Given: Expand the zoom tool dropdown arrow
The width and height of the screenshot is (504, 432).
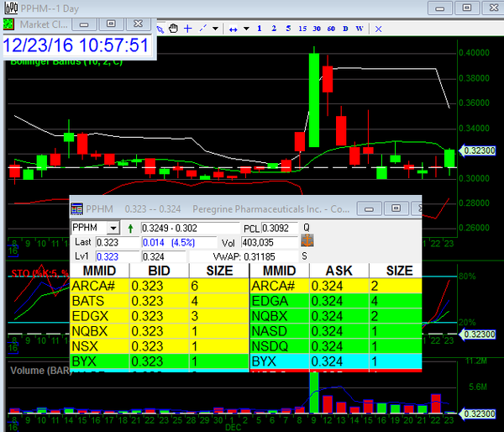Looking at the screenshot, I should (x=245, y=28).
